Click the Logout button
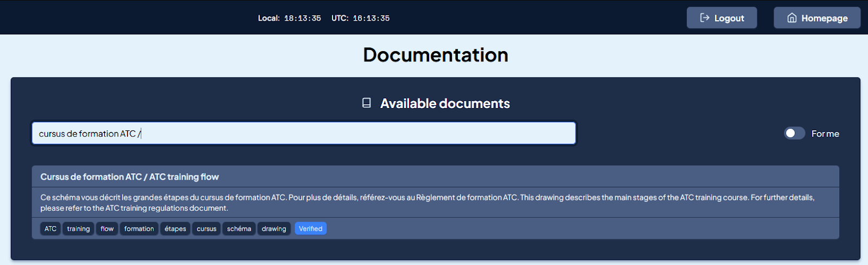The height and width of the screenshot is (265, 868). [x=722, y=18]
